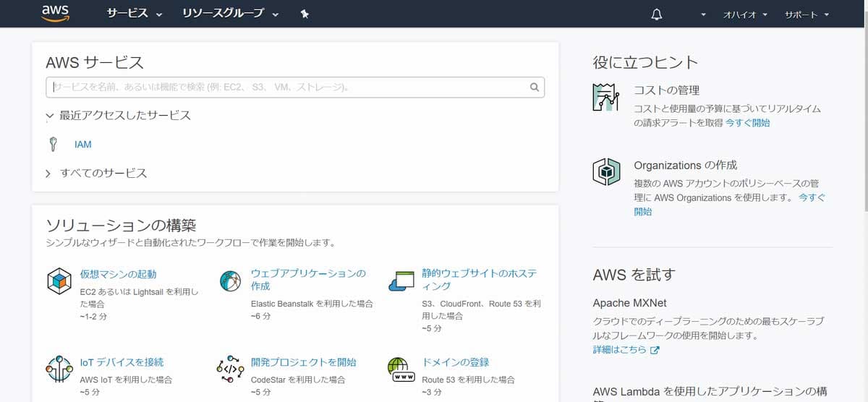Open the ウェブアプリケーションの作成 link
The image size is (868, 402).
(308, 280)
